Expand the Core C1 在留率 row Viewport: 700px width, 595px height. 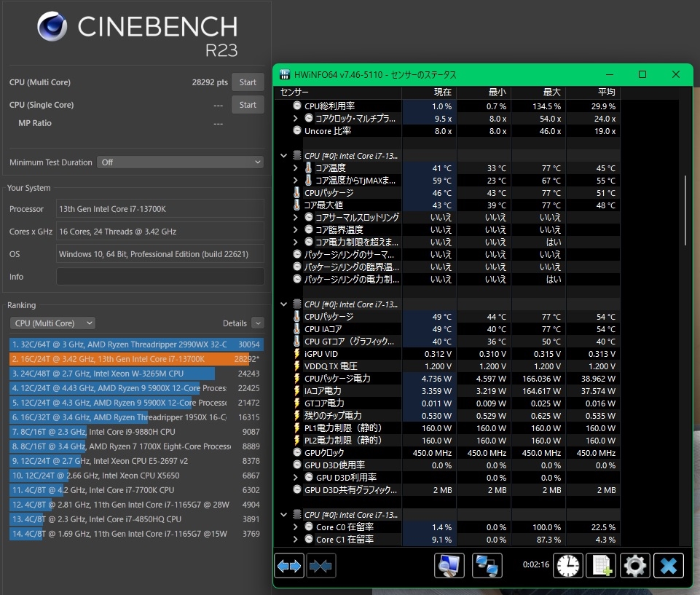(295, 539)
